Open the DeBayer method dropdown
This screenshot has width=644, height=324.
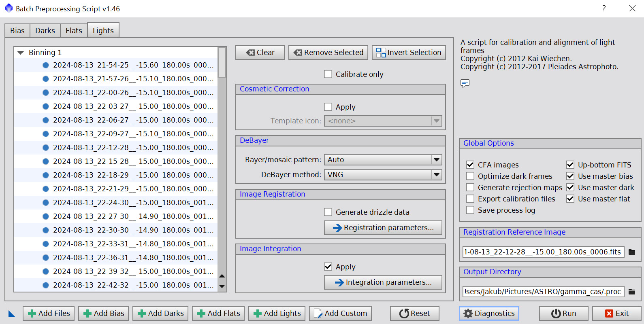click(383, 175)
